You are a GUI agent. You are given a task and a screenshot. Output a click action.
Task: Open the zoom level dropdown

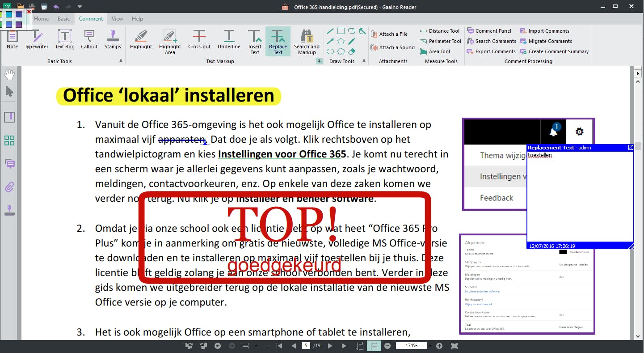click(x=430, y=346)
